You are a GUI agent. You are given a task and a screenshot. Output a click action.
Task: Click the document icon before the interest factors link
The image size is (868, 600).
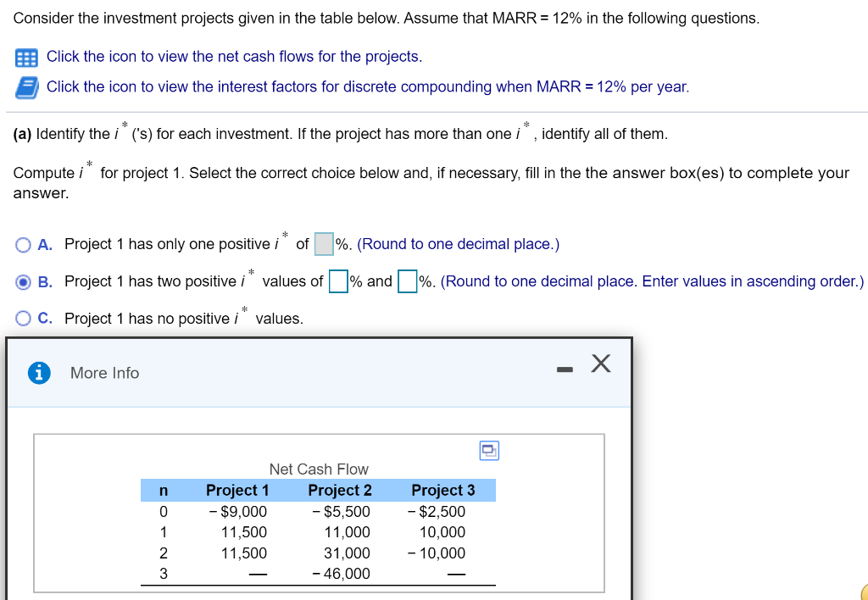point(26,86)
